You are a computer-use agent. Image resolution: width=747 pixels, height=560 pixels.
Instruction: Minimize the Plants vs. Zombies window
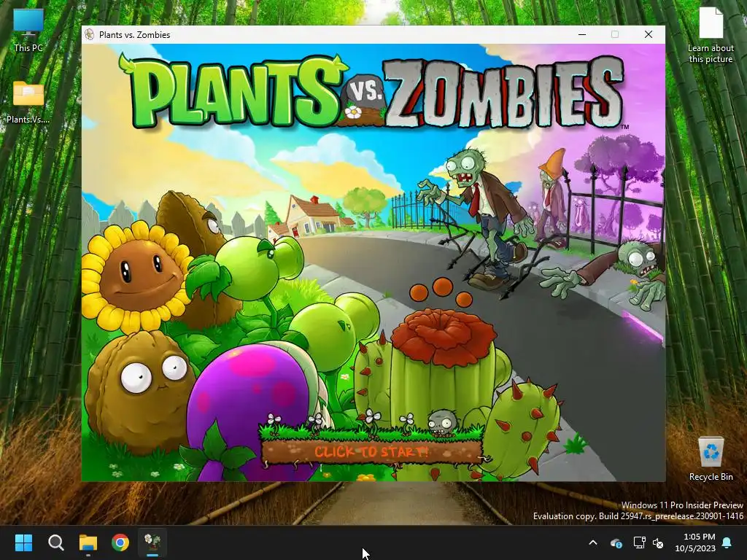point(582,34)
